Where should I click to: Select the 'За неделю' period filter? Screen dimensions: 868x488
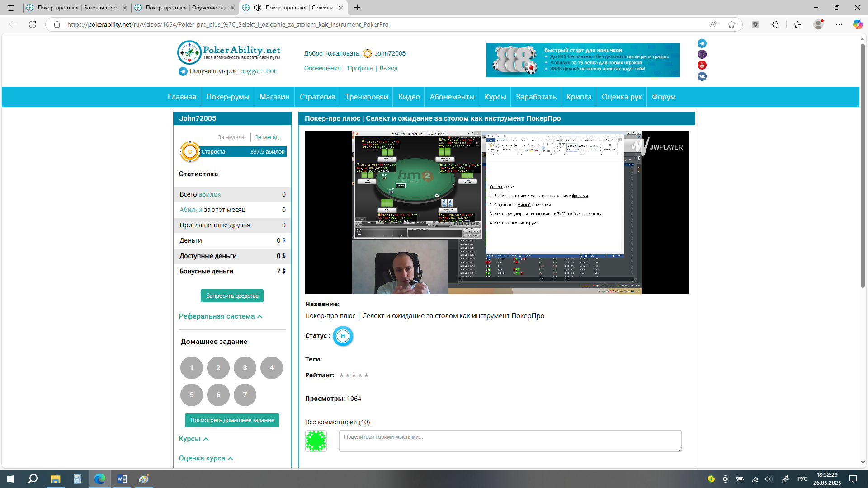(231, 137)
